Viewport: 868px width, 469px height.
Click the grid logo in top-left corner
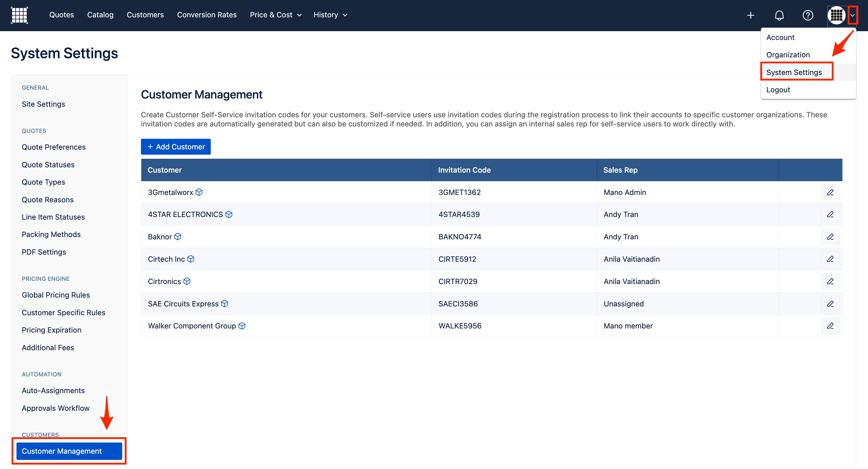click(19, 15)
